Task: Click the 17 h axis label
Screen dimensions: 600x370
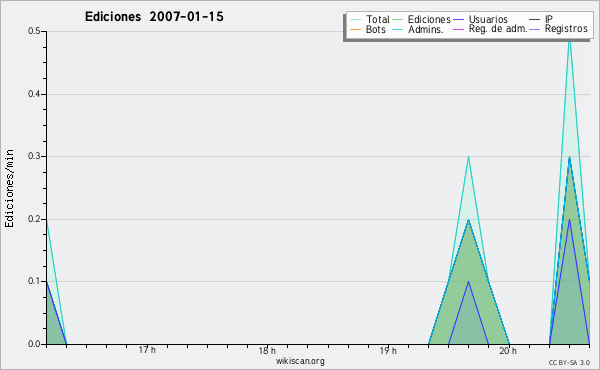Action: [x=147, y=350]
